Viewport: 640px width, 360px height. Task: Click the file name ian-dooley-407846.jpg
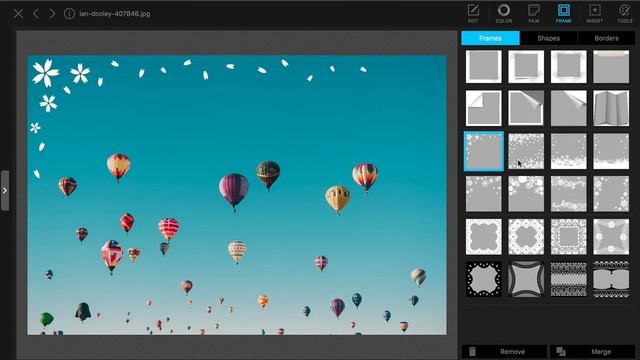click(x=115, y=13)
